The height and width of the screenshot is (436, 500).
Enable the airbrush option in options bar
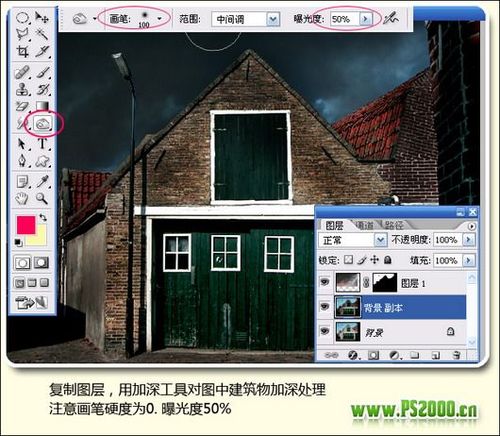click(x=391, y=19)
